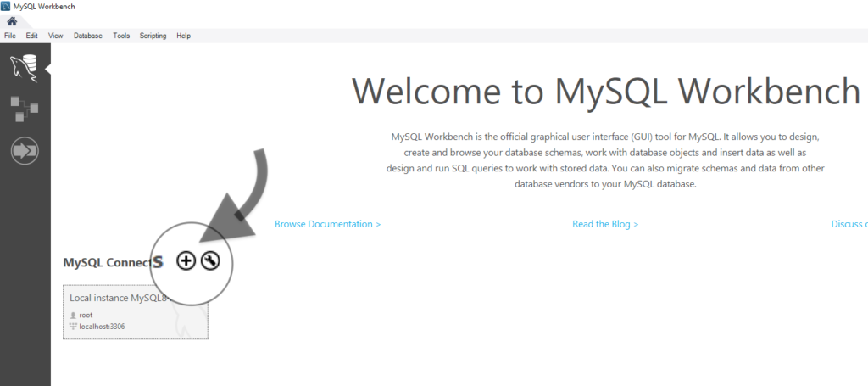This screenshot has height=386, width=868.
Task: Open the Tools menu
Action: click(x=121, y=36)
